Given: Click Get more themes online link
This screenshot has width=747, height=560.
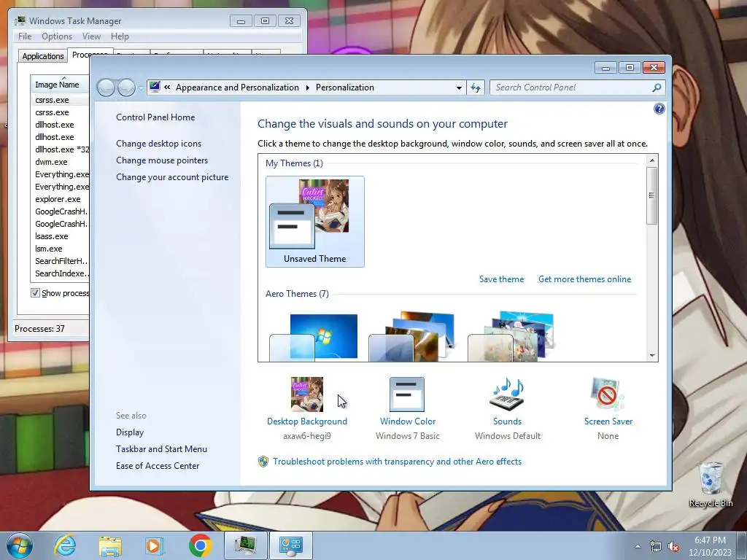Looking at the screenshot, I should coord(584,279).
